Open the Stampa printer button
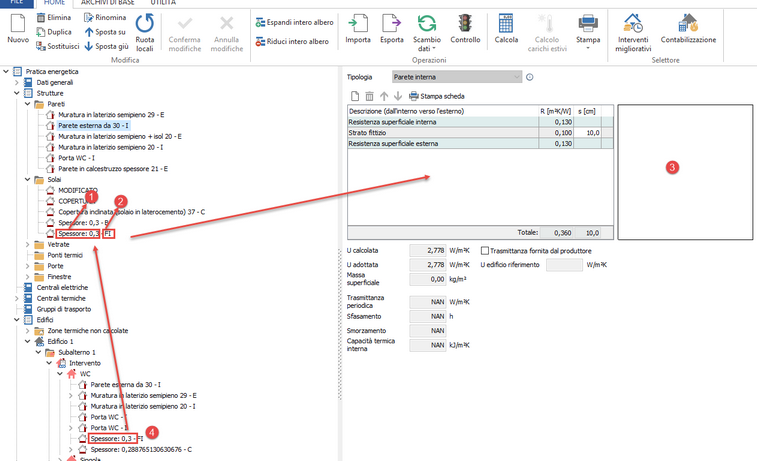This screenshot has height=461, width=757. (x=588, y=32)
